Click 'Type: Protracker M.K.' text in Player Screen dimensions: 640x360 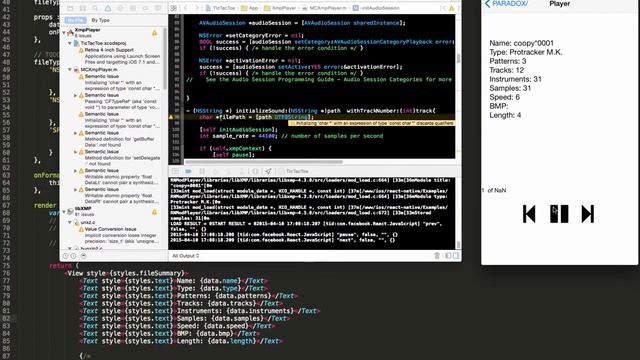(526, 52)
